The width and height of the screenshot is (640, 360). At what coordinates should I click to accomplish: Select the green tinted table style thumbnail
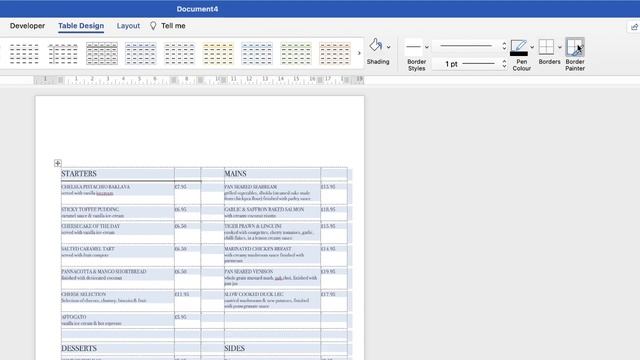click(296, 53)
